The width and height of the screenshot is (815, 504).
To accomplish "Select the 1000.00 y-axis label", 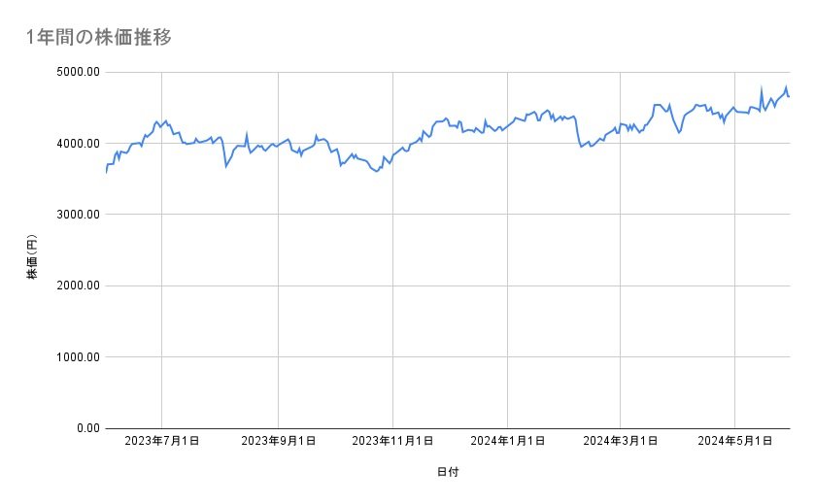I will [78, 357].
